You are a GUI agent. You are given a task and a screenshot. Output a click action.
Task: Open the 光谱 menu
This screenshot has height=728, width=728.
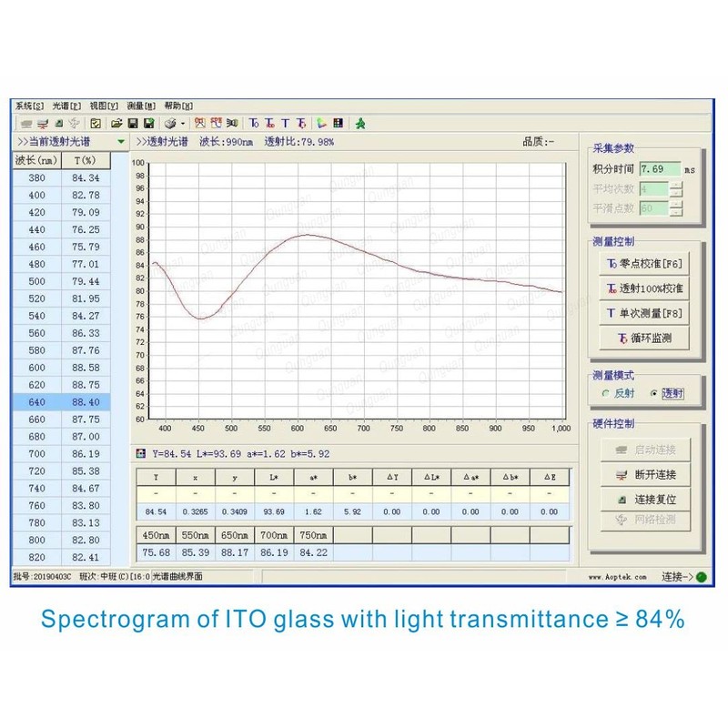[x=66, y=106]
